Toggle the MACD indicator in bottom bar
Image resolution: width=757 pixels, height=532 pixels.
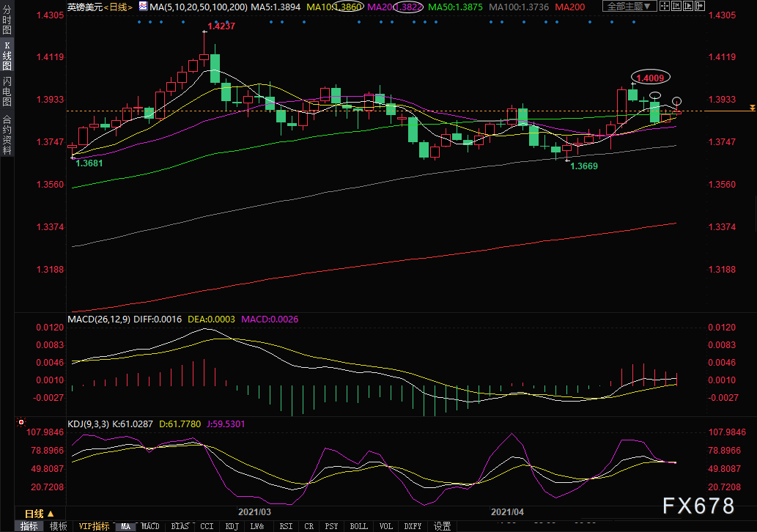[150, 526]
